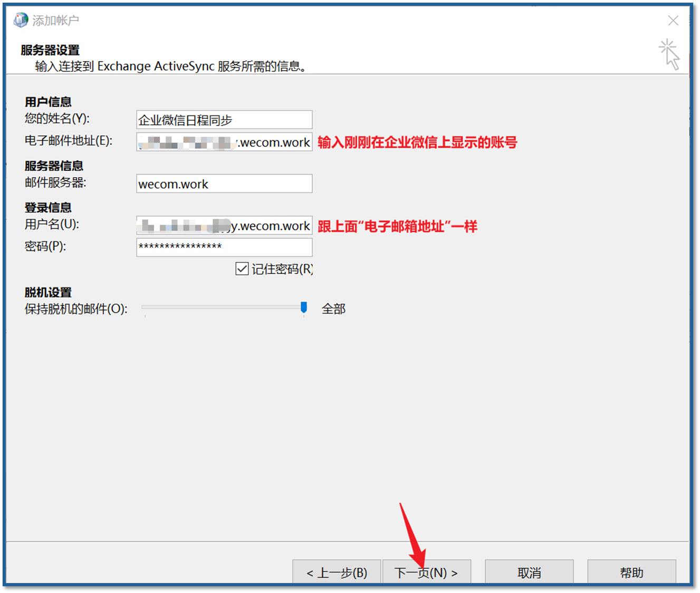
Task: Click the 电子邮件地址 email field
Action: pyautogui.click(x=224, y=142)
